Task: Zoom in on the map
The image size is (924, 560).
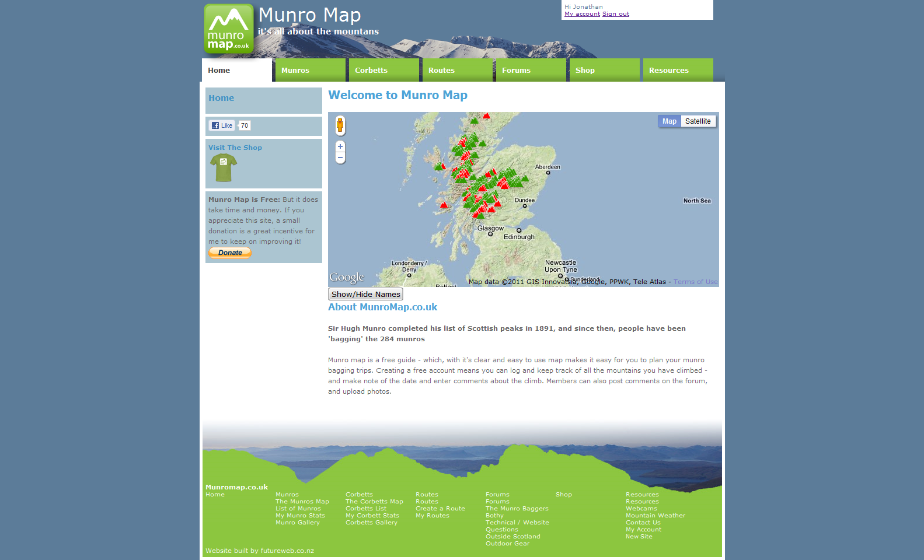Action: [340, 146]
